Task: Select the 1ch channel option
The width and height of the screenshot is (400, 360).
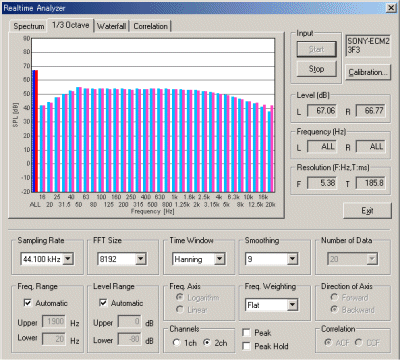Action: tap(177, 342)
